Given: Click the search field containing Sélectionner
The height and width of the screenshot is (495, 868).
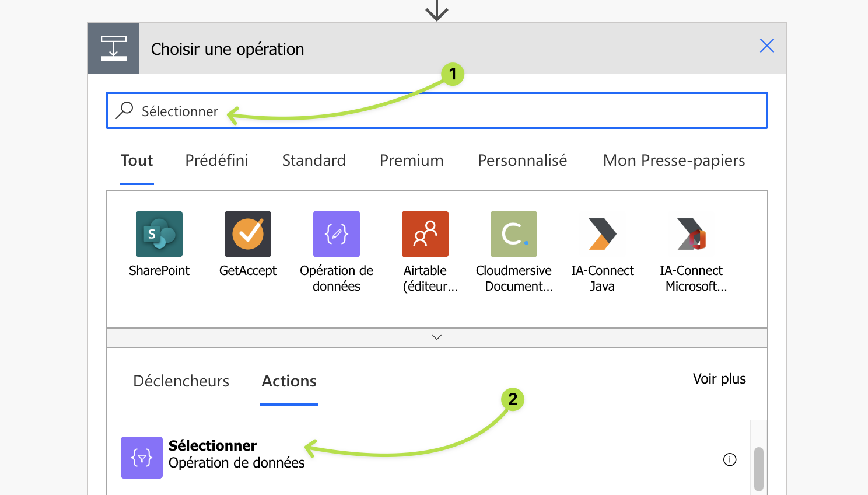Looking at the screenshot, I should (x=443, y=111).
